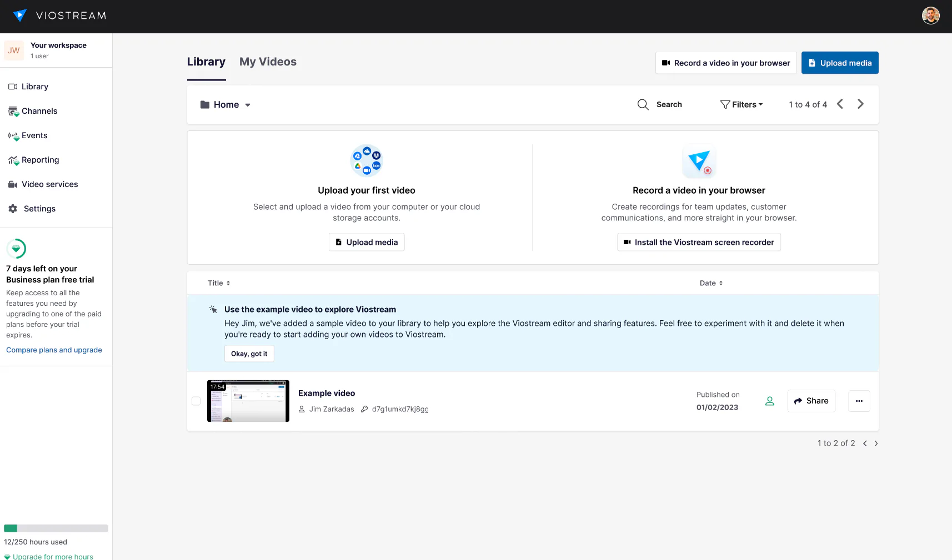The height and width of the screenshot is (560, 952).
Task: Click Upload media under Upload your first video
Action: click(x=367, y=242)
